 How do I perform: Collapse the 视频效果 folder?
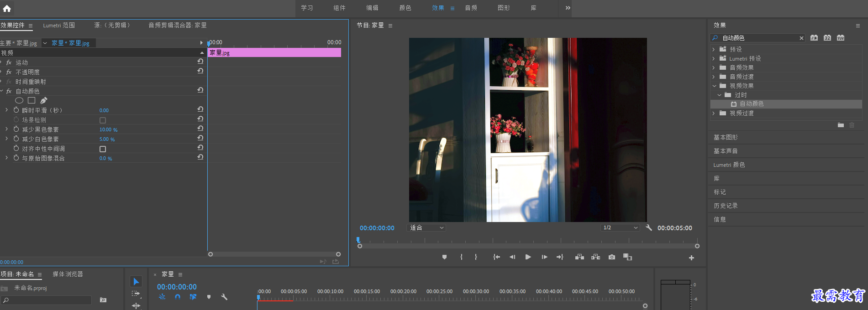714,86
